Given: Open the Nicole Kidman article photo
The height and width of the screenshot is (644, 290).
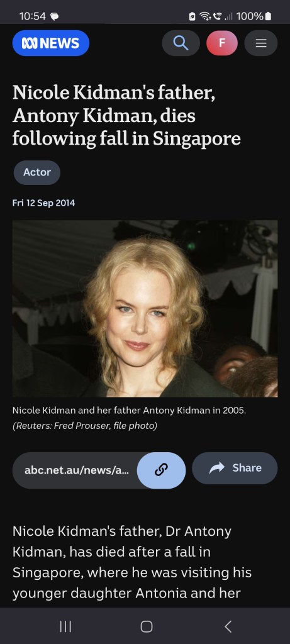Looking at the screenshot, I should [x=145, y=308].
